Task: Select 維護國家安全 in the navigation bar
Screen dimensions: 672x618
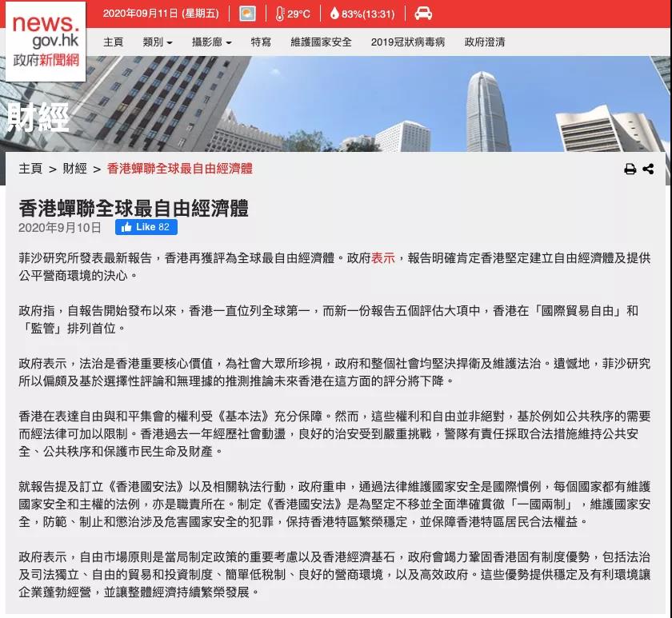Action: pyautogui.click(x=321, y=42)
